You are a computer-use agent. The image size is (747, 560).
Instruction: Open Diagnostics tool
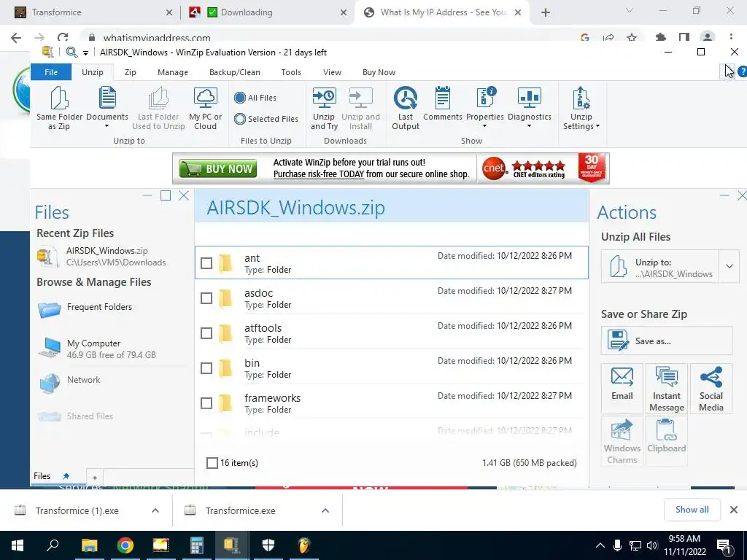pyautogui.click(x=530, y=108)
